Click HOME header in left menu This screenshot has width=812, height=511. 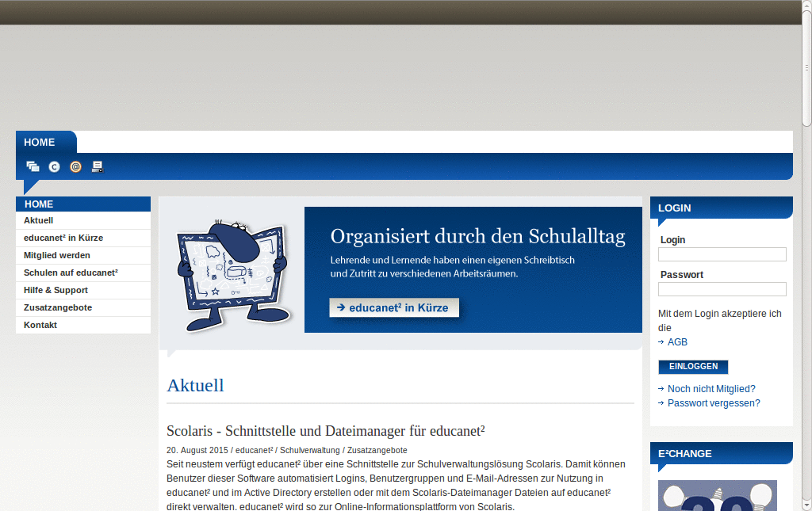[x=83, y=204]
